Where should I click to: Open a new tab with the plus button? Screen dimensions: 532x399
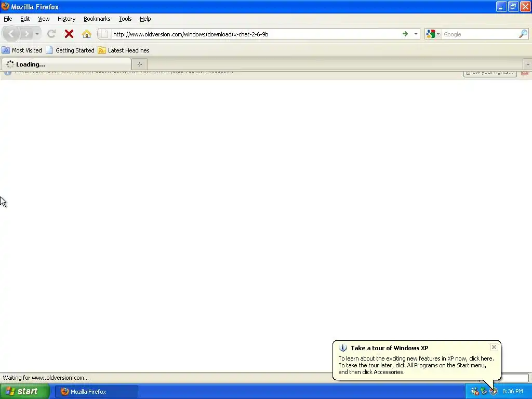pos(139,64)
